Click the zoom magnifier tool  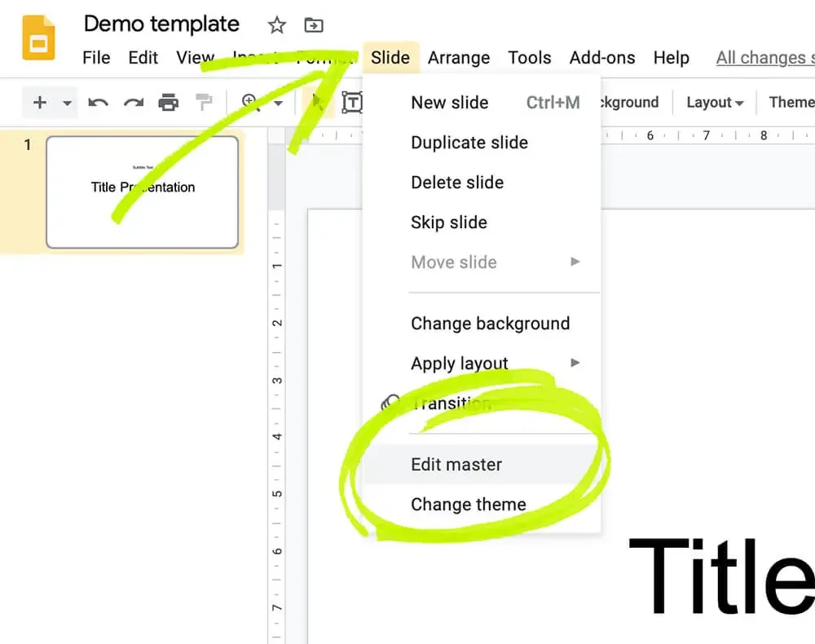250,103
